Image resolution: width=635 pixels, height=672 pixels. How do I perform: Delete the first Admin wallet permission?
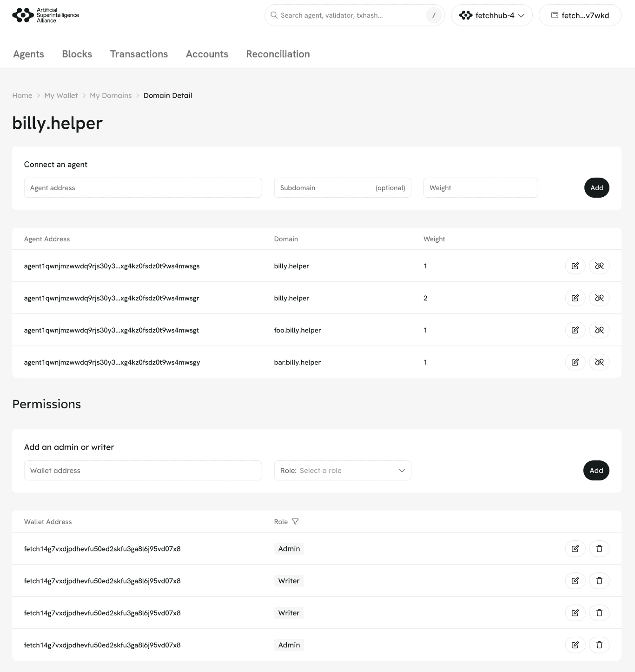tap(599, 549)
